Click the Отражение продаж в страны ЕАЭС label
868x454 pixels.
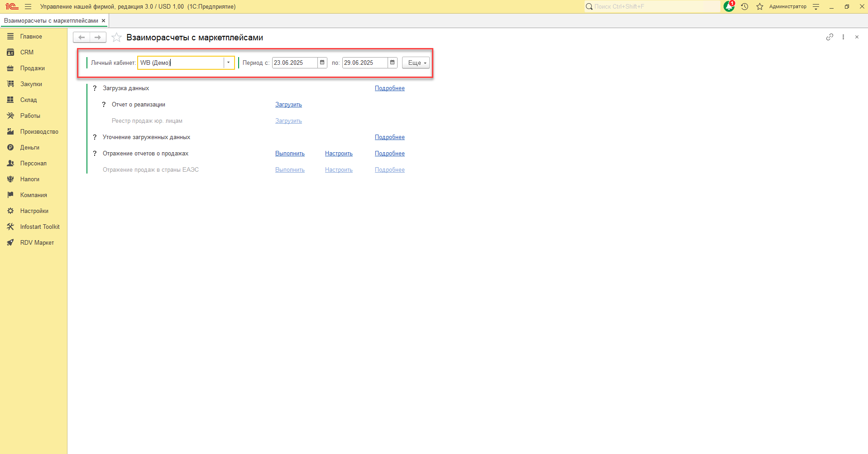151,170
